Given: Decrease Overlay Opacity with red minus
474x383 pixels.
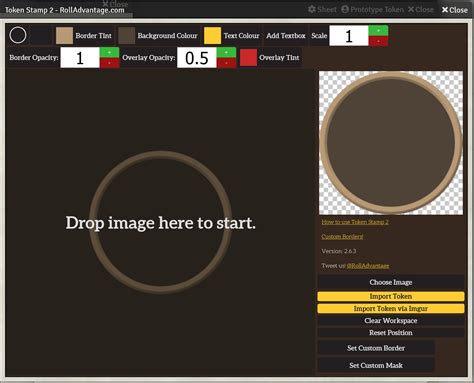Looking at the screenshot, I should (x=226, y=63).
